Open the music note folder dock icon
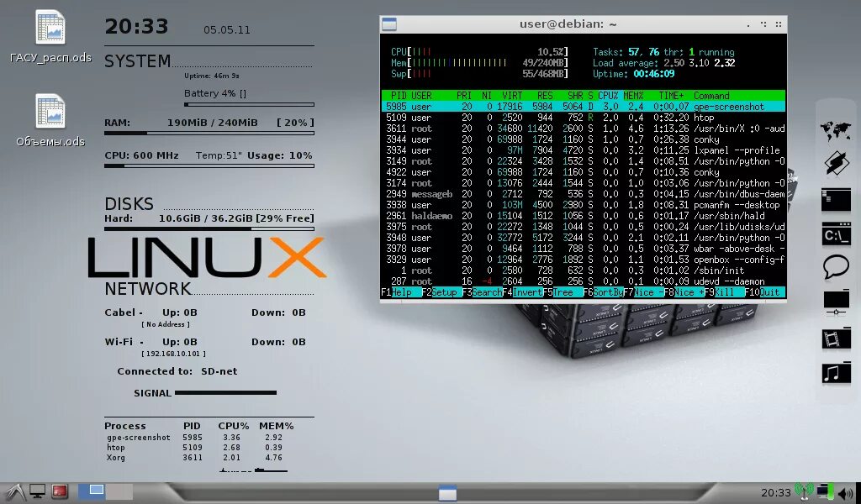 (x=836, y=374)
